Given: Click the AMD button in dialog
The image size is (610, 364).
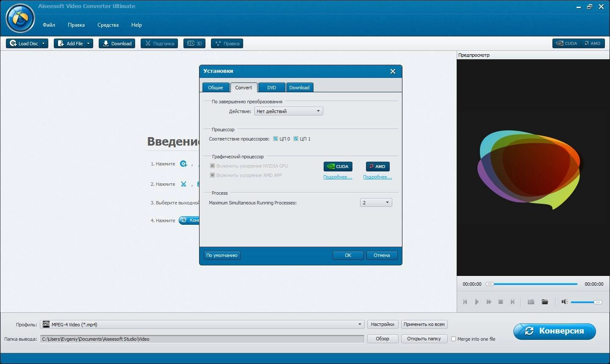Looking at the screenshot, I should tap(378, 166).
